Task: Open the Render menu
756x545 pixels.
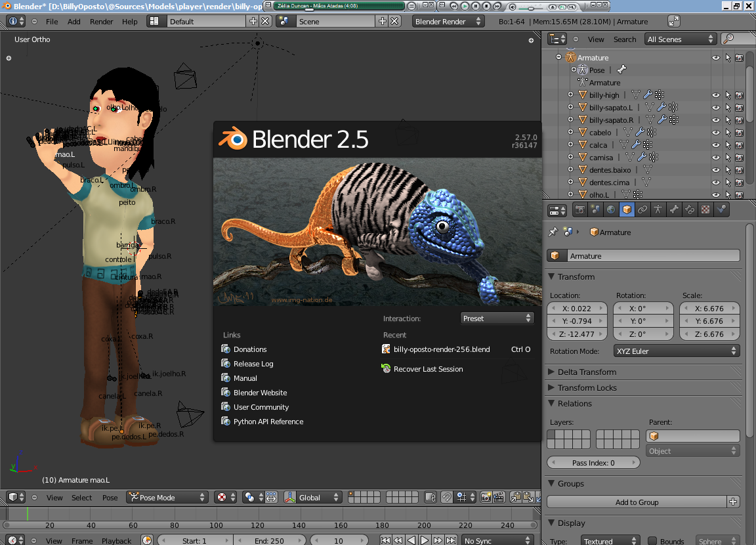Action: [x=101, y=21]
